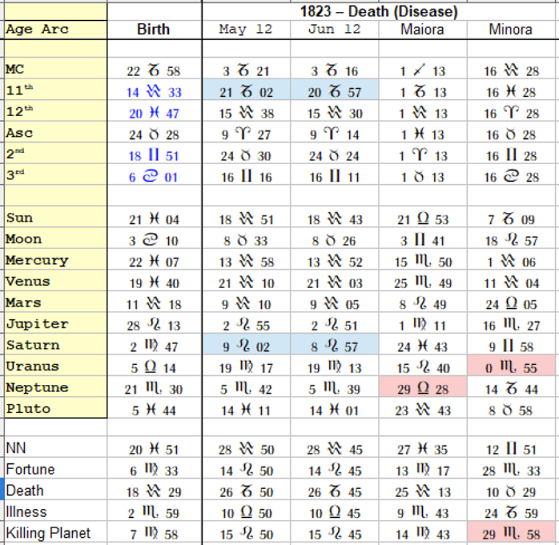Click the pink Killing Planet Minora cell
The width and height of the screenshot is (559, 545).
(511, 533)
